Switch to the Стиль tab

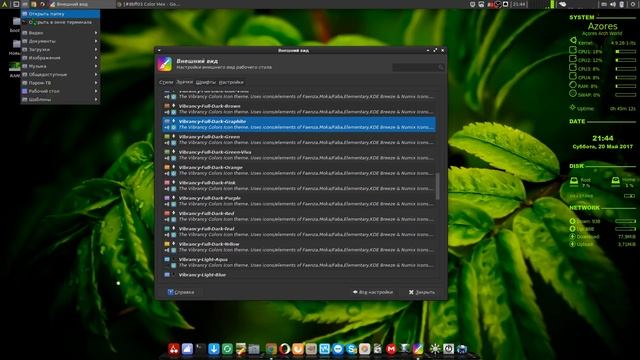(166, 82)
